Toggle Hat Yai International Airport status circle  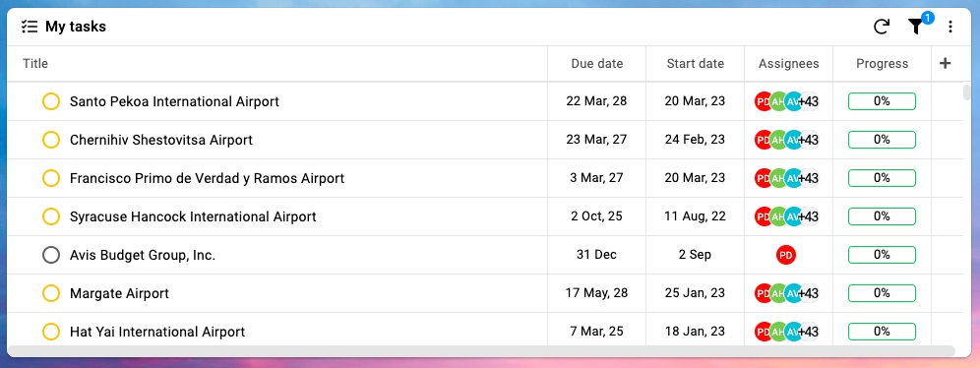(x=50, y=332)
